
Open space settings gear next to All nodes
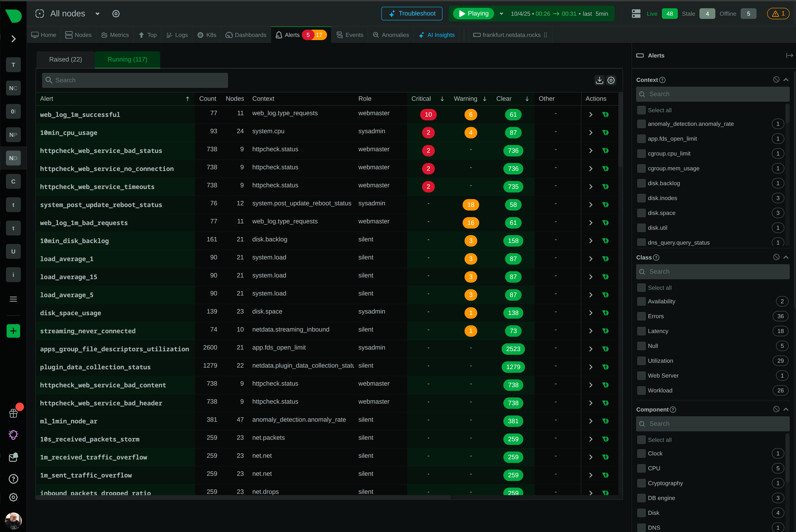click(x=116, y=14)
